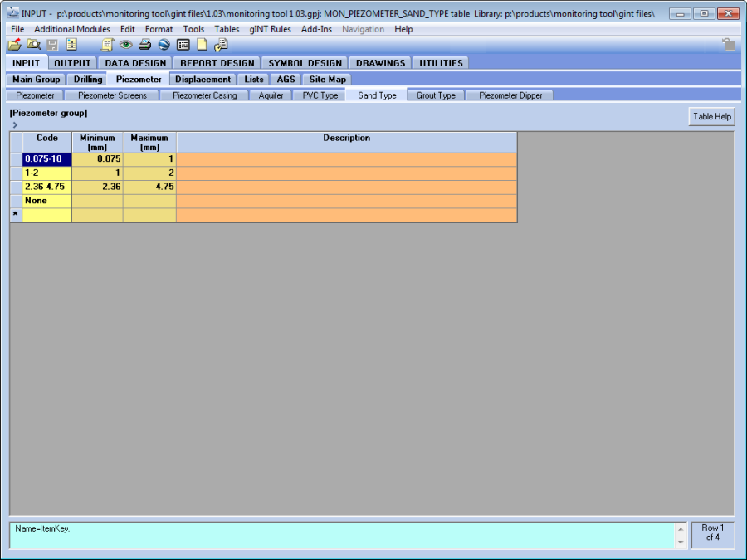This screenshot has height=560, width=747.
Task: Select the 2.36-4.75 code cell
Action: [x=46, y=187]
